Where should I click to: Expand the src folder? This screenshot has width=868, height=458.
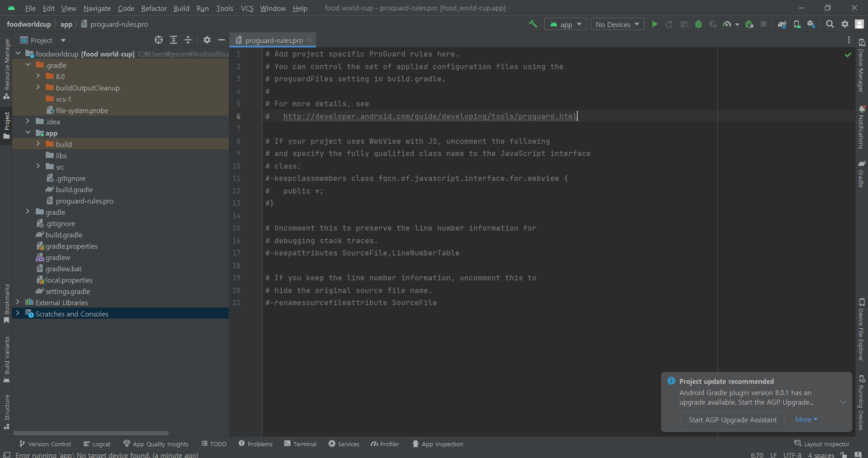pyautogui.click(x=38, y=166)
